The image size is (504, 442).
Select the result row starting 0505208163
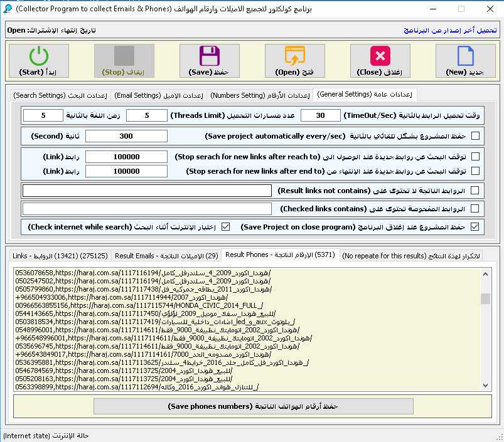click(124, 379)
